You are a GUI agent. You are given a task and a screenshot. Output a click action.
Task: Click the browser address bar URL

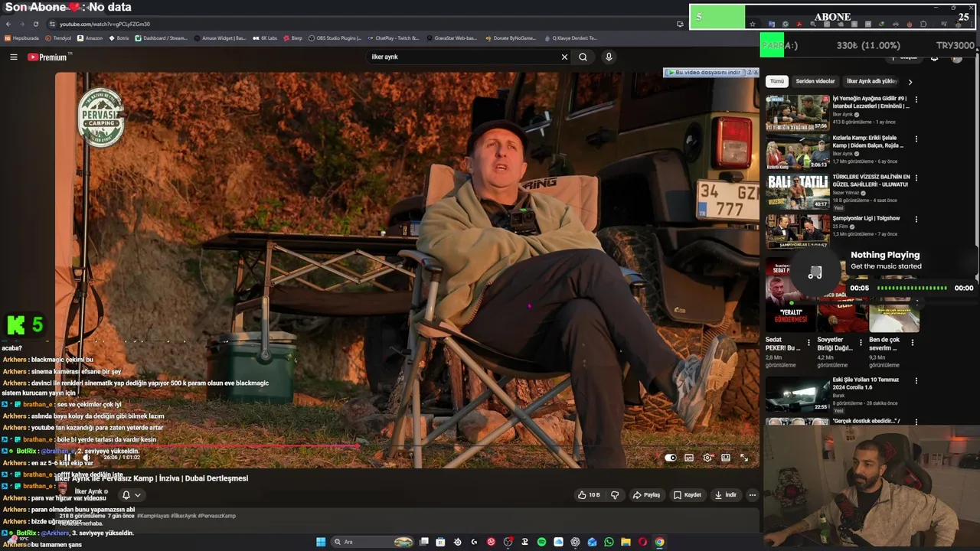tap(105, 24)
